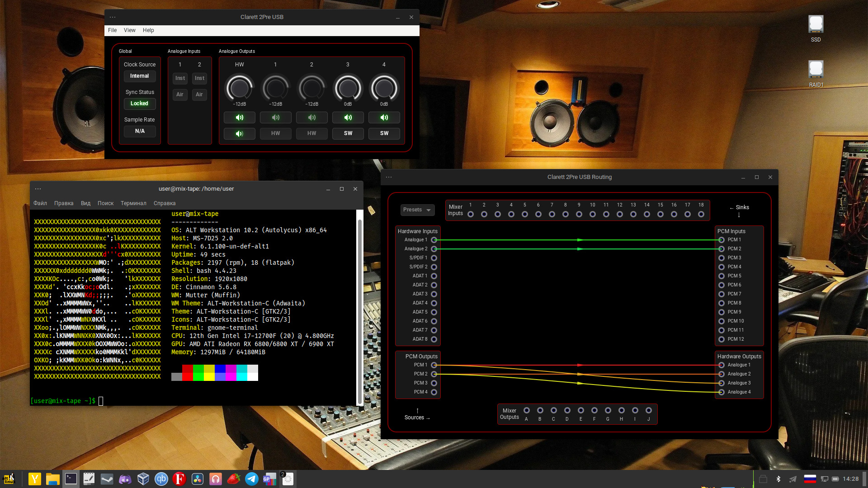The image size is (868, 488).
Task: Open the RAID1 drive desktop icon
Action: 816,74
